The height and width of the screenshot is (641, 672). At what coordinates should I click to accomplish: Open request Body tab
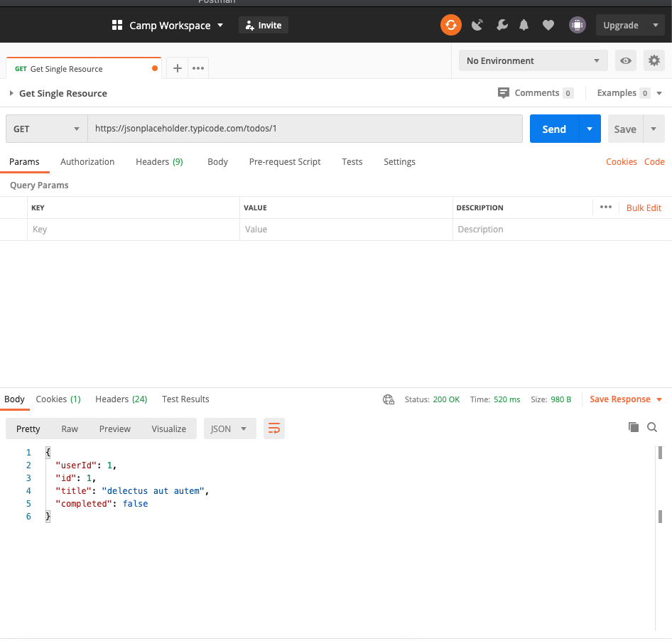tap(217, 161)
